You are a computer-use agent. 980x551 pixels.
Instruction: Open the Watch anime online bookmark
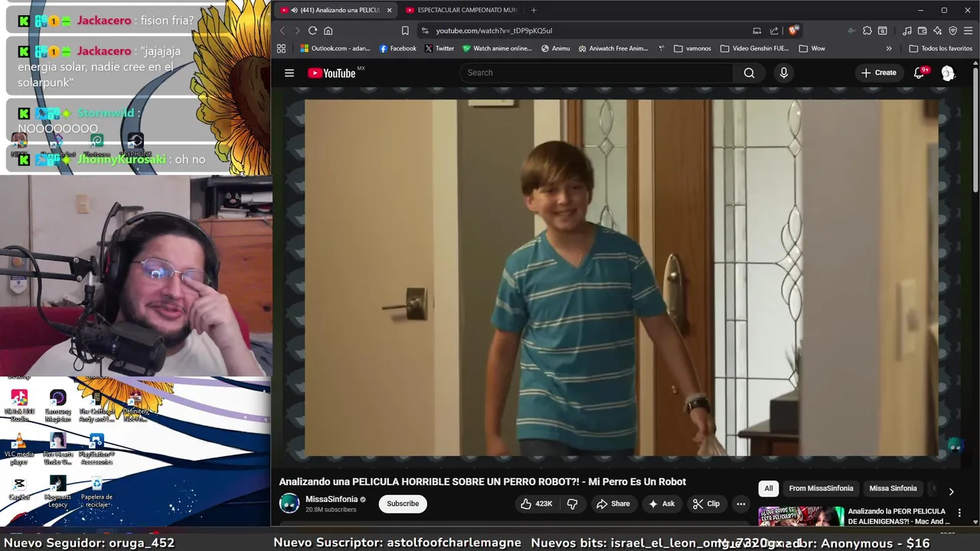[x=497, y=48]
